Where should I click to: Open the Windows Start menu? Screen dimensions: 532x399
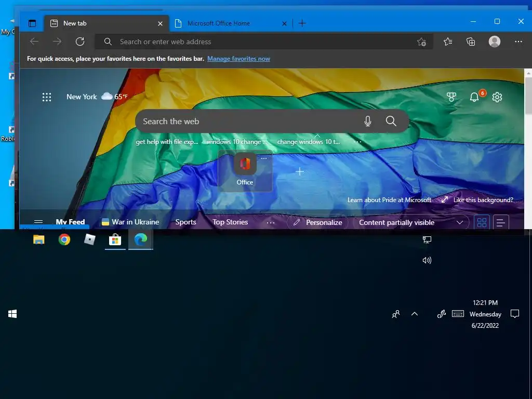tap(12, 314)
